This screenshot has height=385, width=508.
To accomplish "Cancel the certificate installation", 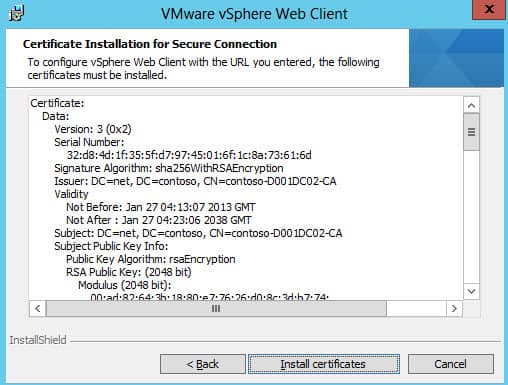I will (451, 364).
